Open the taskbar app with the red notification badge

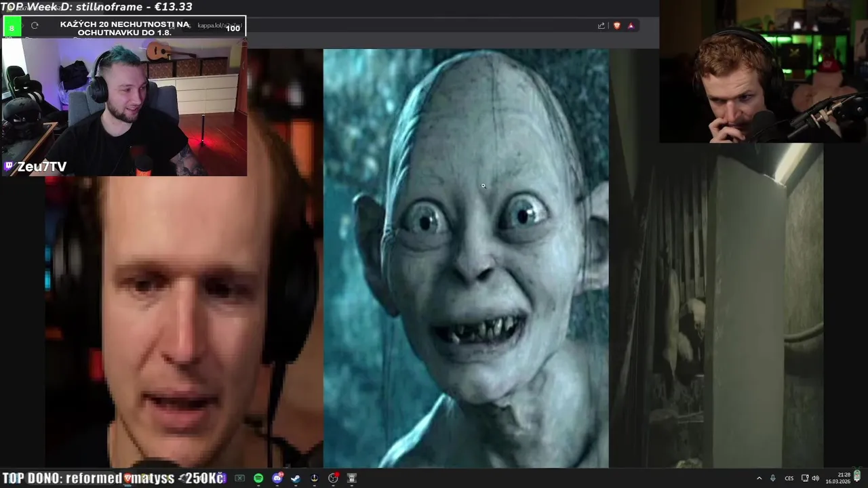pos(333,478)
